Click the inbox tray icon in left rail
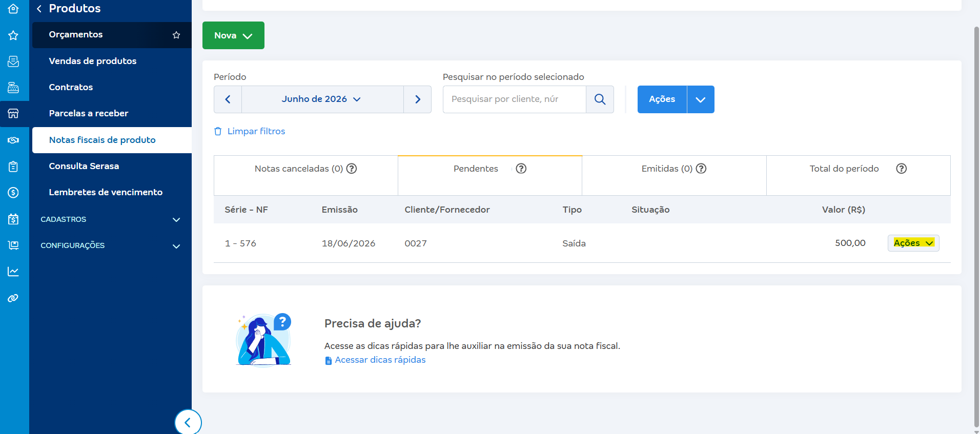The image size is (980, 434). coord(13,61)
